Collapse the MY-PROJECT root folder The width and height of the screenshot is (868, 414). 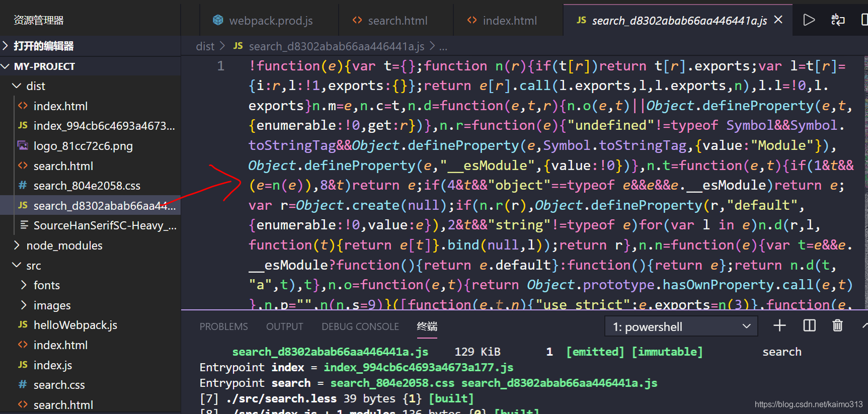6,66
